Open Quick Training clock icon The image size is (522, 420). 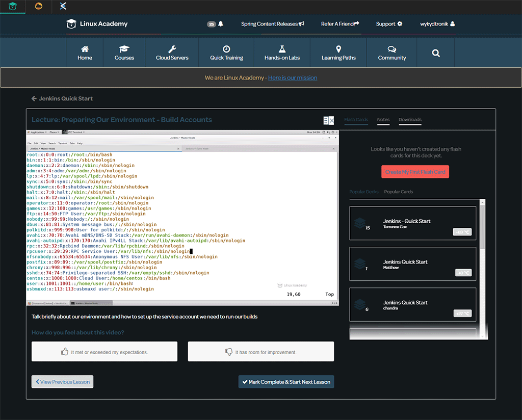226,49
